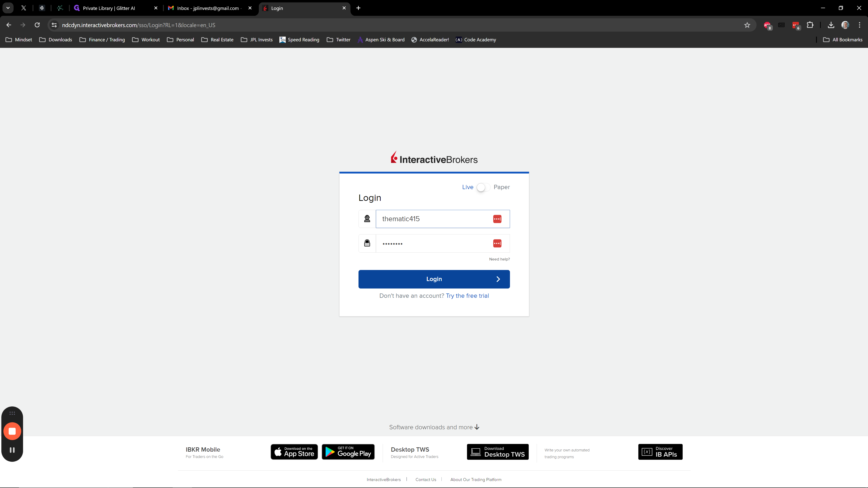The width and height of the screenshot is (868, 488).
Task: Click the blue Login button
Action: click(434, 279)
